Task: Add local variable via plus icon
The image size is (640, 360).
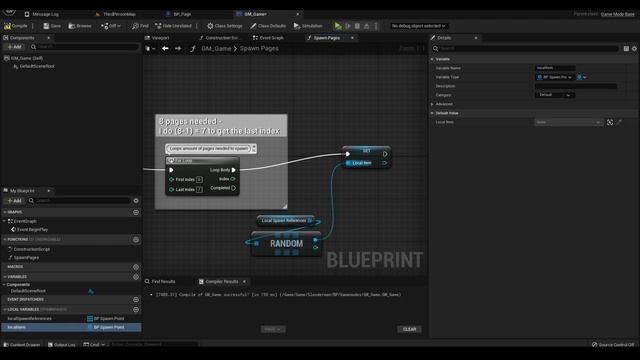Action: click(x=136, y=309)
